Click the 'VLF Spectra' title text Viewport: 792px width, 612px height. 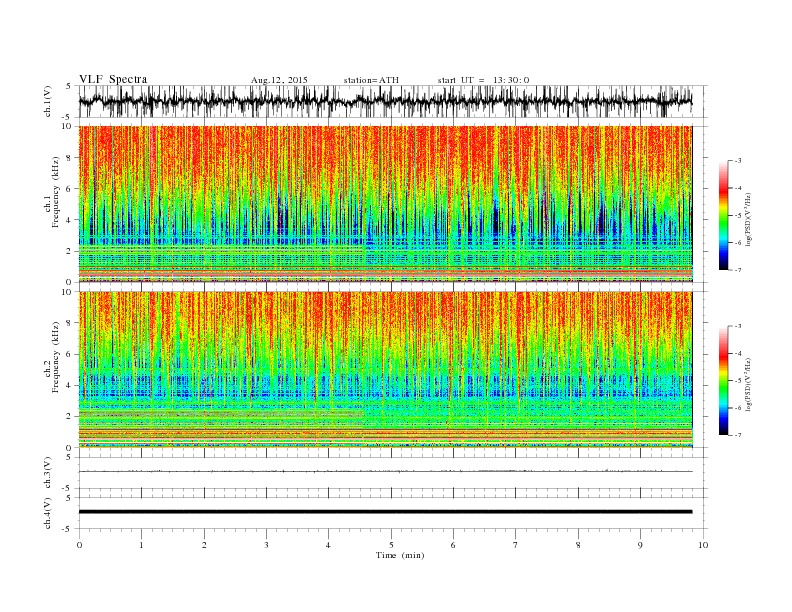[x=113, y=79]
